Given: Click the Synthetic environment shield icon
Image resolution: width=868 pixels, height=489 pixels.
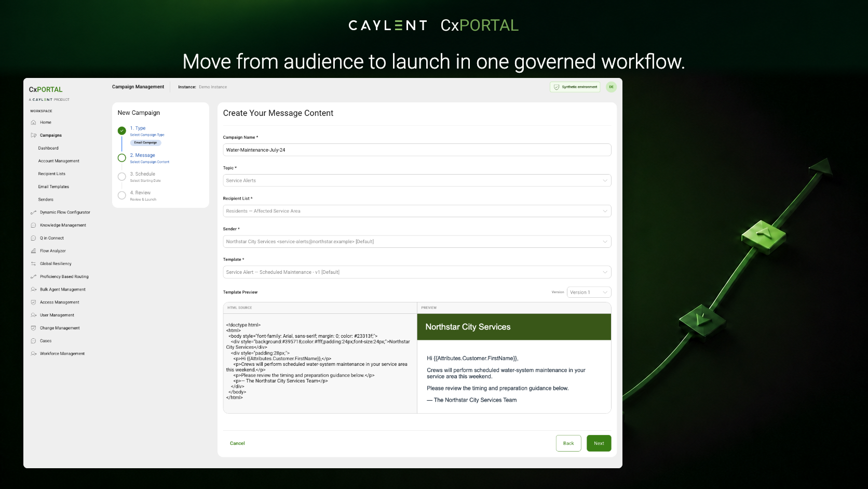Looking at the screenshot, I should click(557, 87).
